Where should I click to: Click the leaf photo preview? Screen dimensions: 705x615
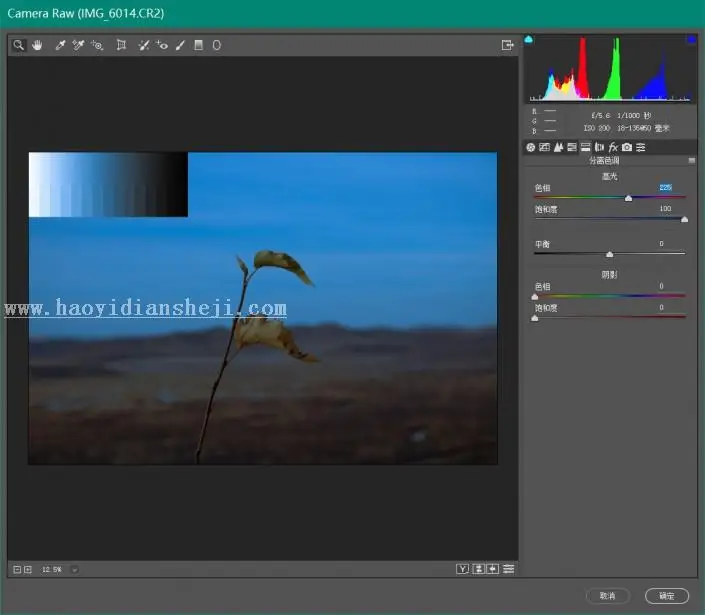(263, 308)
